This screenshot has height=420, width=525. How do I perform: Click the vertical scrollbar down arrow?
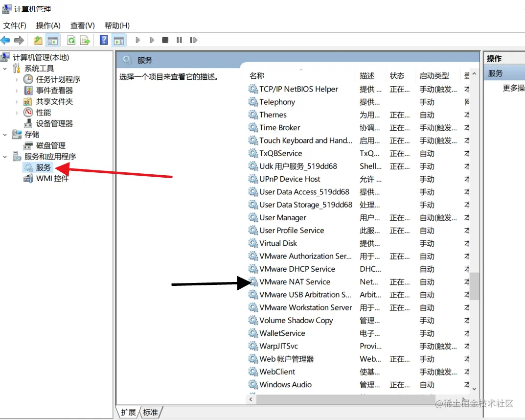[x=474, y=389]
